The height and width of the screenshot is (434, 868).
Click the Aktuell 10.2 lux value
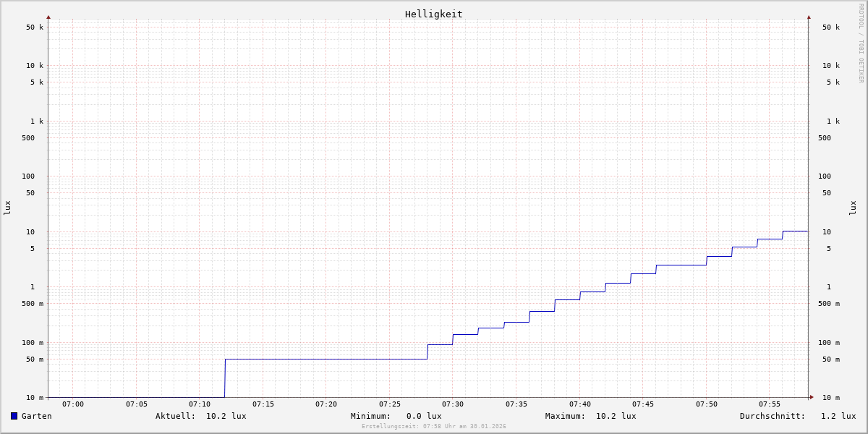click(226, 416)
